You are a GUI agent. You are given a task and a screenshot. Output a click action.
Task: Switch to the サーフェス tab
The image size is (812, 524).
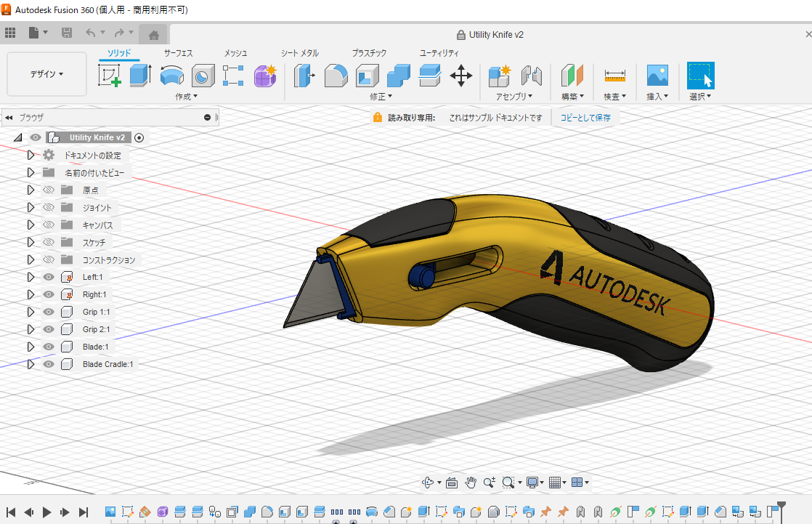(178, 53)
